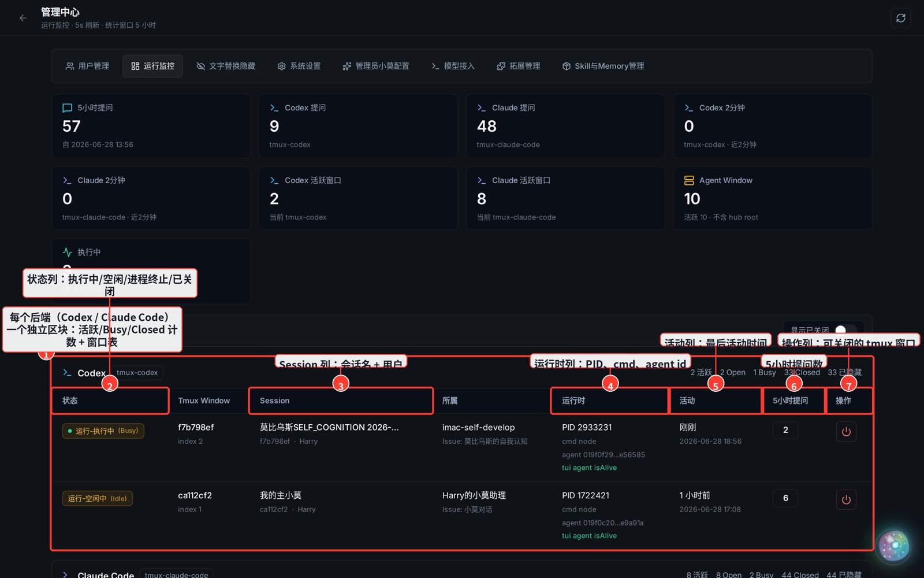Click the 1 Busy counter in Codex header

(765, 372)
